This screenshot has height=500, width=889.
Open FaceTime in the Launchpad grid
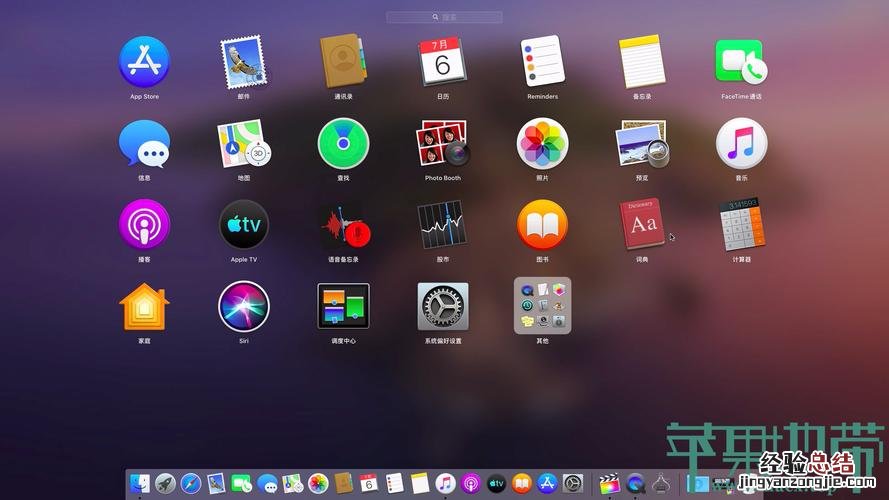coord(741,62)
